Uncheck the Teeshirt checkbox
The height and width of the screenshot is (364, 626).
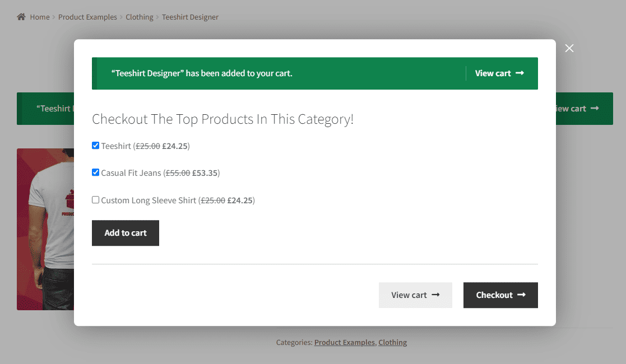95,145
